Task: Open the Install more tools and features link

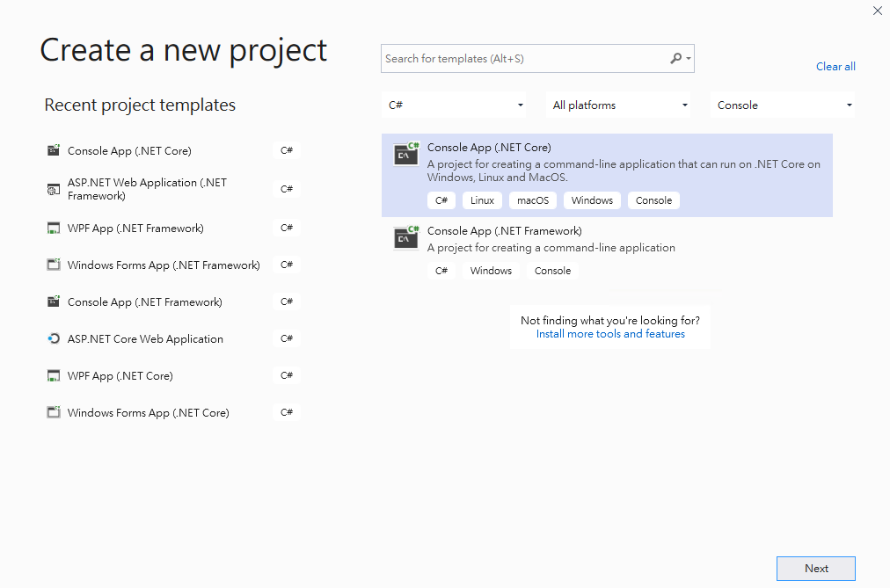Action: click(610, 333)
